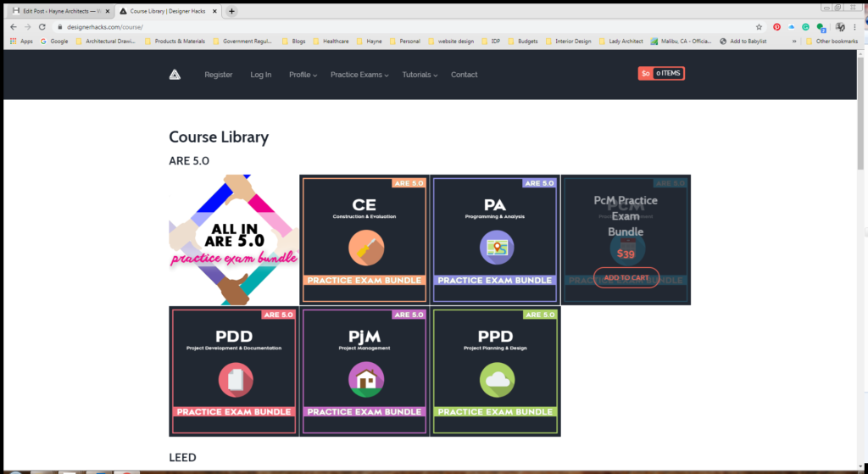Click the Grammarly extension icon

click(x=806, y=26)
